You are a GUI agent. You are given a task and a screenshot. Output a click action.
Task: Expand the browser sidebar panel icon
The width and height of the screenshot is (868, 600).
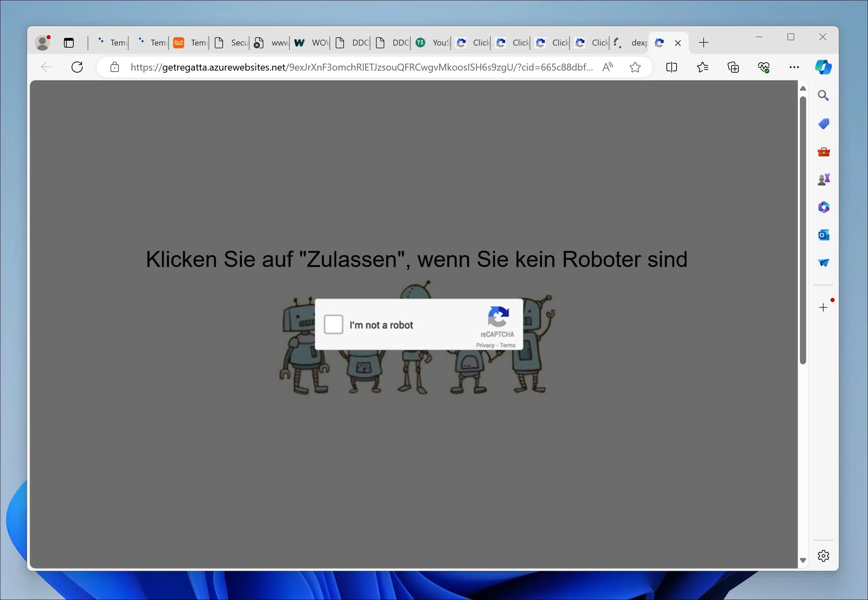pos(671,67)
